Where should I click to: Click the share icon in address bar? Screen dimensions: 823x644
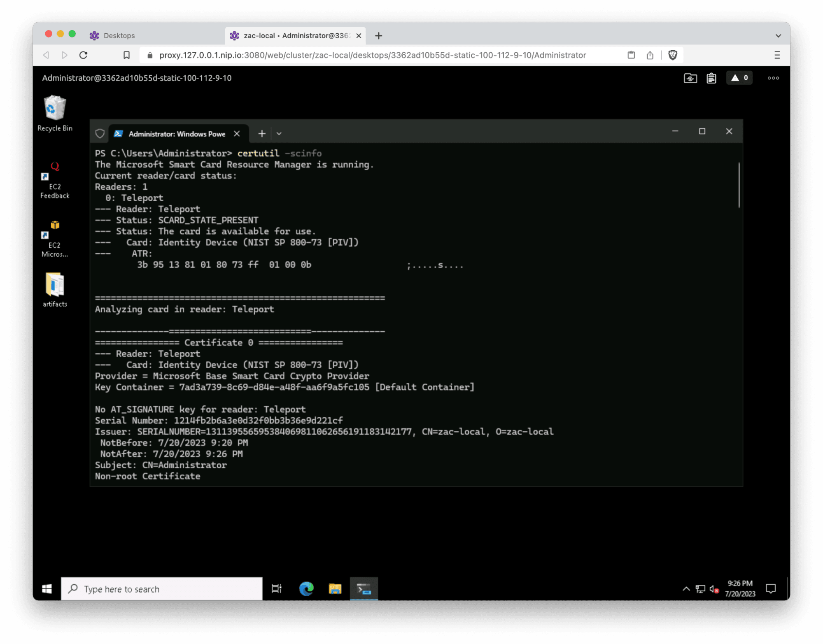pos(650,55)
